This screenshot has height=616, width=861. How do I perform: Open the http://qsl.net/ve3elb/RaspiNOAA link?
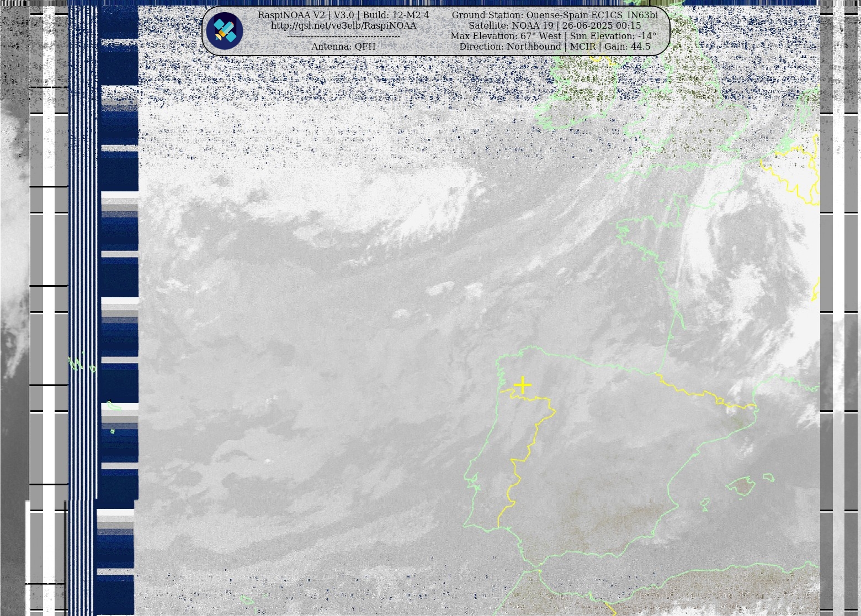(343, 26)
